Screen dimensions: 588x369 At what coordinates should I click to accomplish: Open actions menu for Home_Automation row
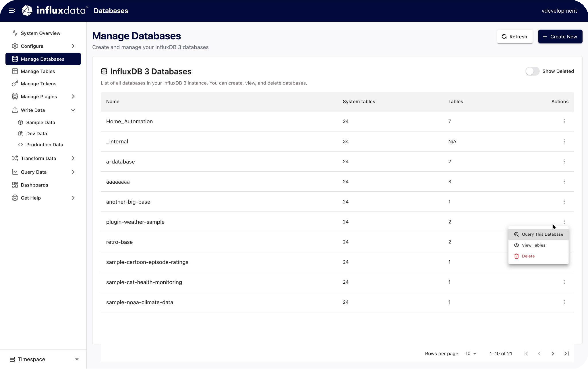pyautogui.click(x=564, y=121)
